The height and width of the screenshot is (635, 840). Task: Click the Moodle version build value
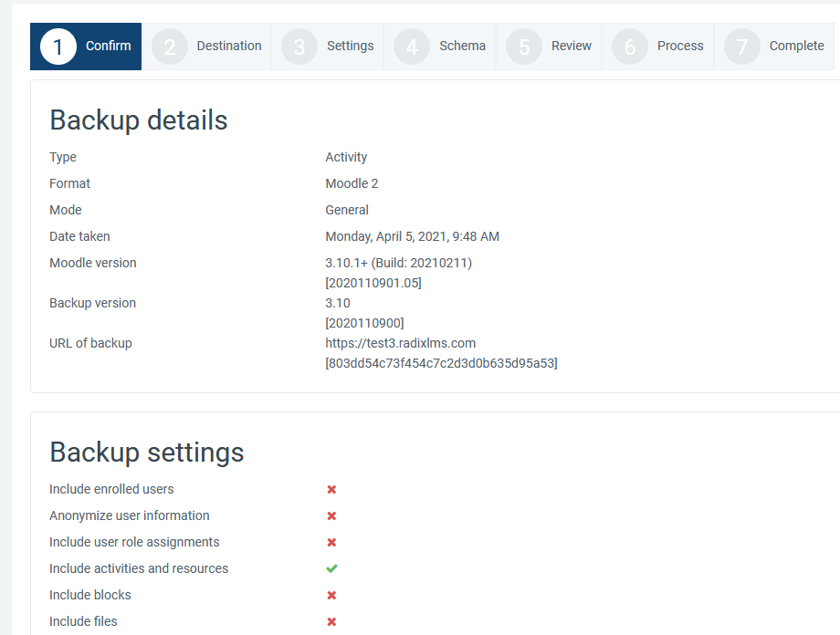click(398, 263)
